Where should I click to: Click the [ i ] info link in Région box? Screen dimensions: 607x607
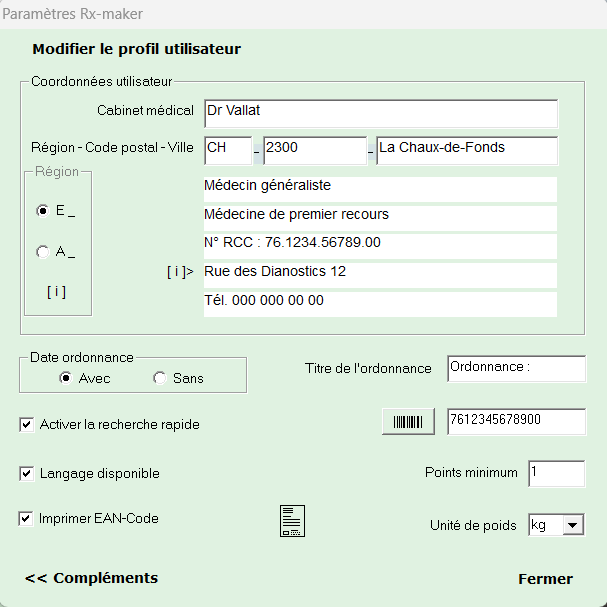[57, 292]
